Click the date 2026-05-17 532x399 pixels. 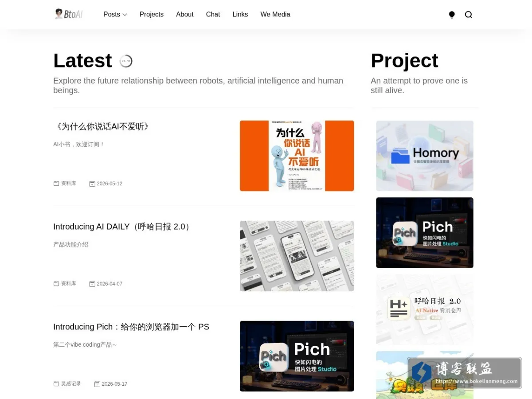114,384
